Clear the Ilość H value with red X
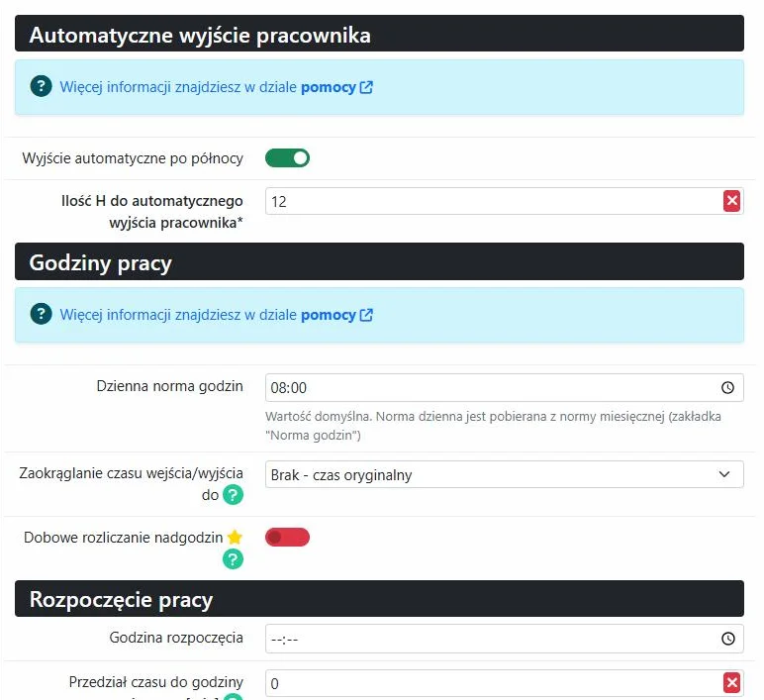This screenshot has width=764, height=700. [x=731, y=201]
